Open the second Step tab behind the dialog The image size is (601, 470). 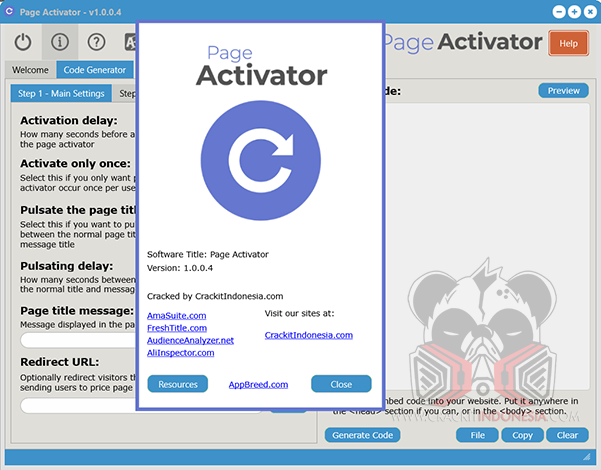125,93
